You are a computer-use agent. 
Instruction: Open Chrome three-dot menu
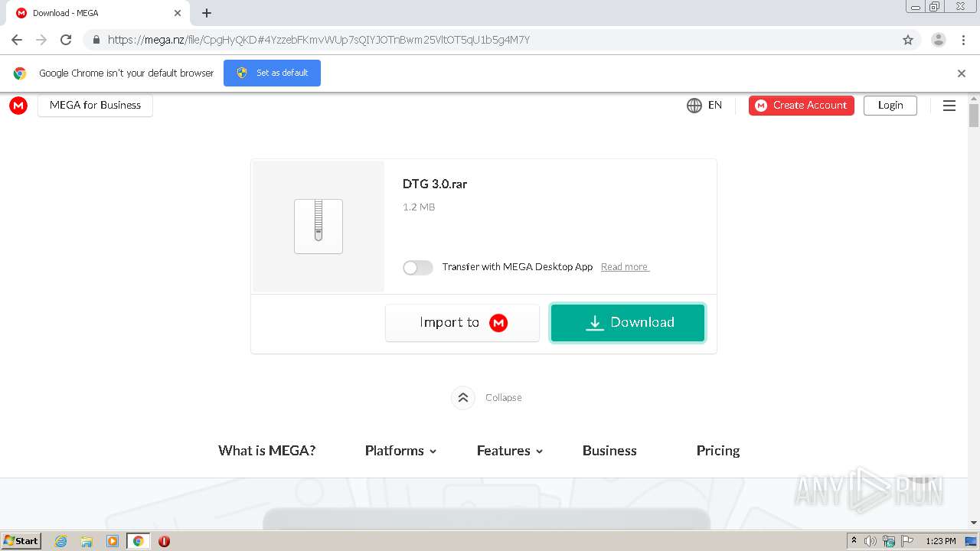click(x=964, y=40)
